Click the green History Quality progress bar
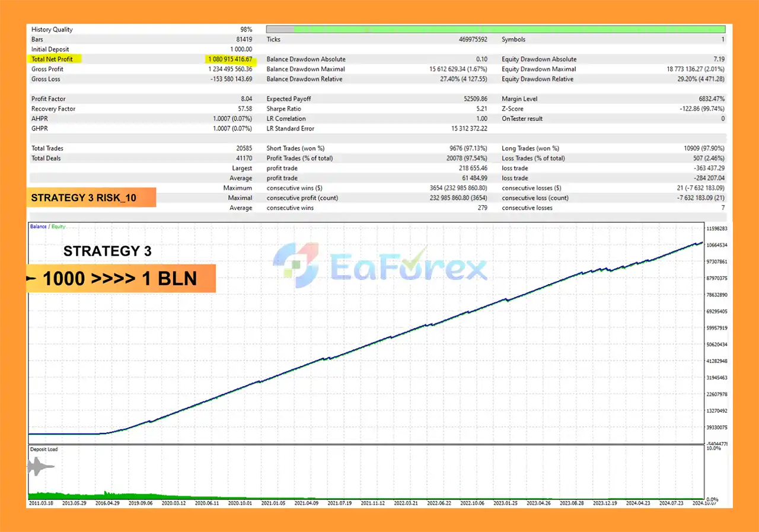 point(509,29)
